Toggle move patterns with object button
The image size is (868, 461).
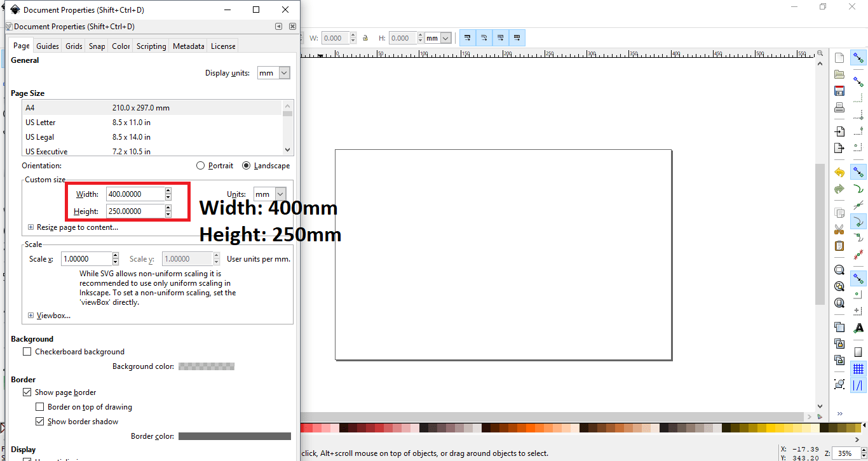pyautogui.click(x=517, y=38)
